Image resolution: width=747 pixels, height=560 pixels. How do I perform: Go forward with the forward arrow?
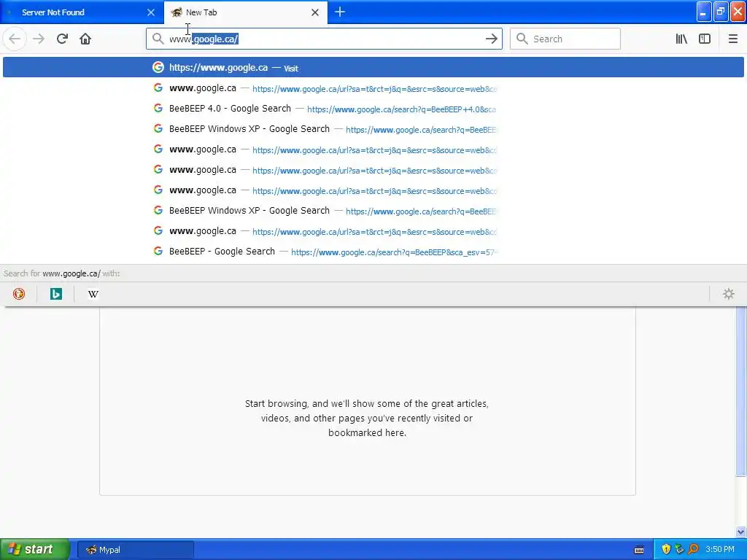(x=39, y=39)
